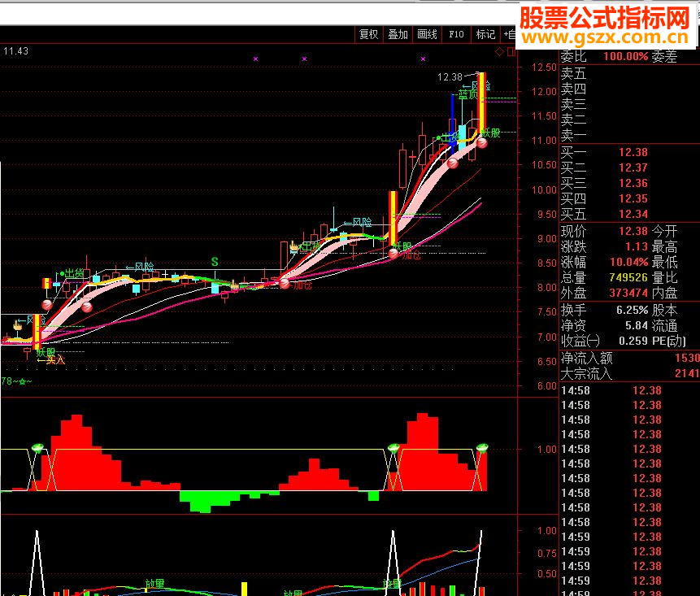The width and height of the screenshot is (700, 596).
Task: Click the hand icon nearest the green S marker
Action: tap(234, 284)
